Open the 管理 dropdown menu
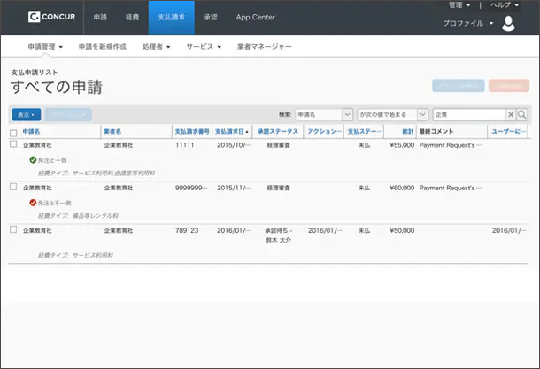Screen dimensions: 540x369 pos(459,5)
